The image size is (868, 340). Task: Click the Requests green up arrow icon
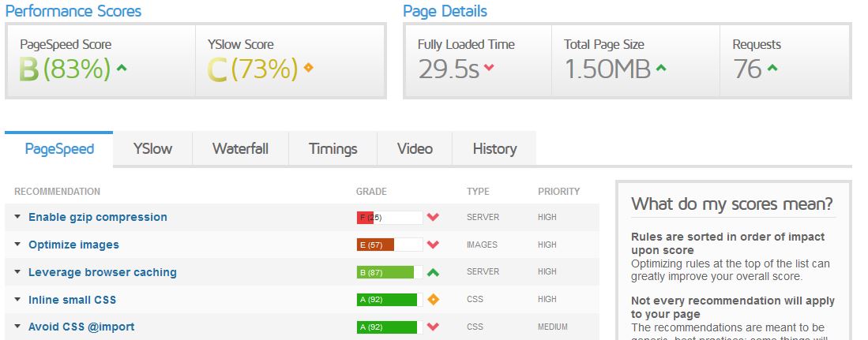[x=772, y=69]
